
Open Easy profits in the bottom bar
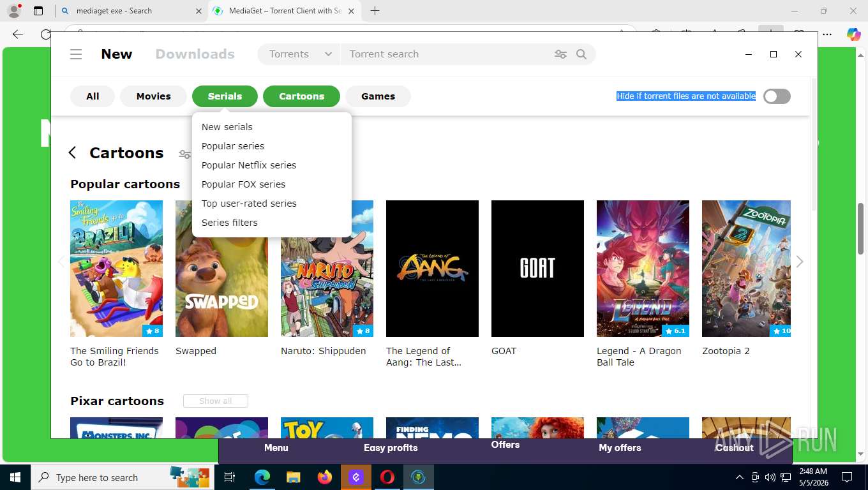tap(391, 448)
